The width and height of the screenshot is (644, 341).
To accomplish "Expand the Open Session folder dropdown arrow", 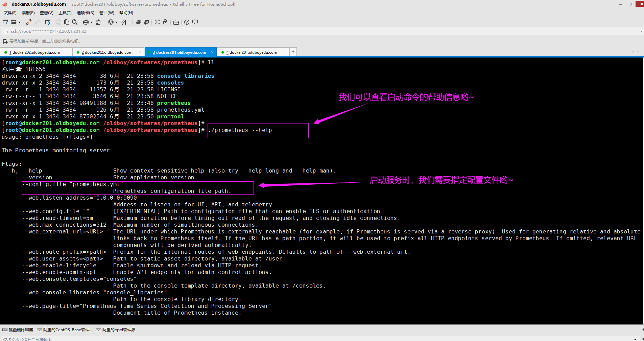I will (x=19, y=22).
